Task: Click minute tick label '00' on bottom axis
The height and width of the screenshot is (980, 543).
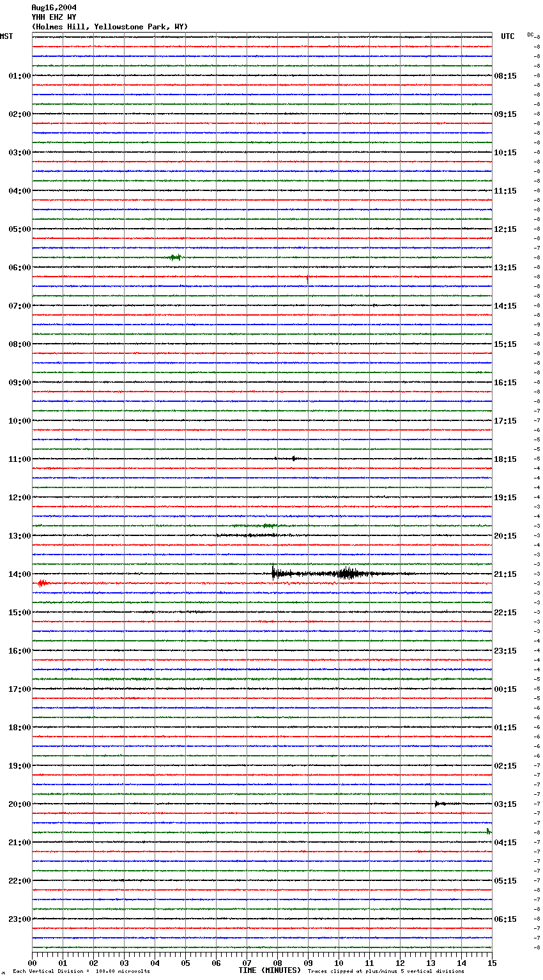Action: click(32, 963)
